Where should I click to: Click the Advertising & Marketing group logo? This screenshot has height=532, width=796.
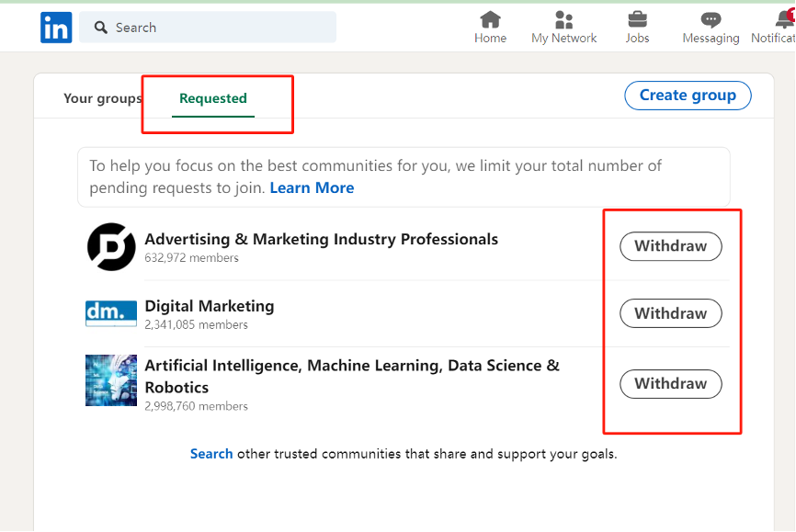coord(111,247)
